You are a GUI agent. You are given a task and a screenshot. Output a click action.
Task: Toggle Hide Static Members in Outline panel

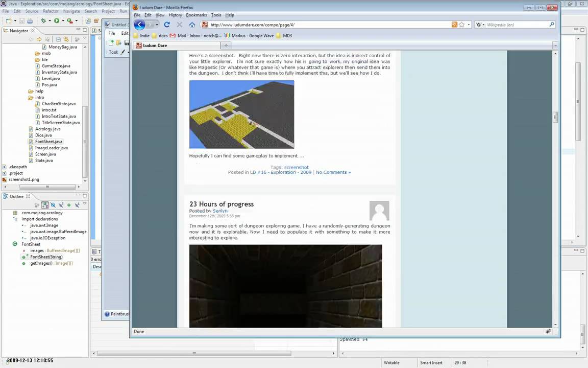click(61, 205)
